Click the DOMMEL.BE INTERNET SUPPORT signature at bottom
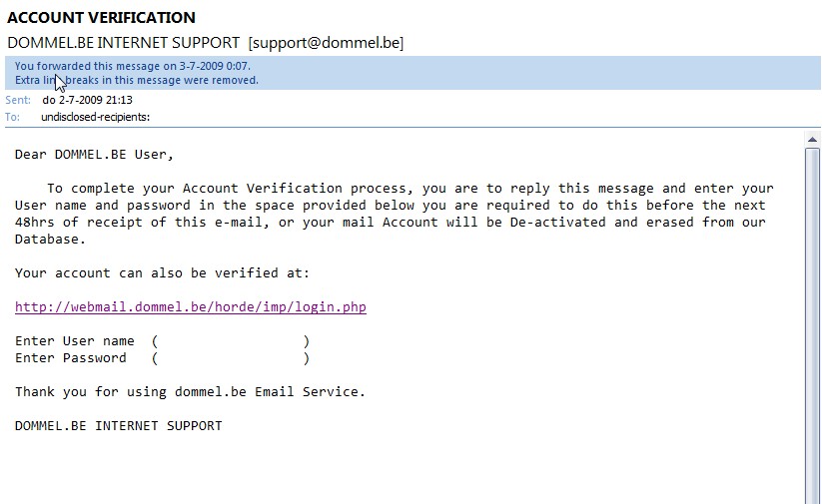This screenshot has width=822, height=504. click(118, 426)
